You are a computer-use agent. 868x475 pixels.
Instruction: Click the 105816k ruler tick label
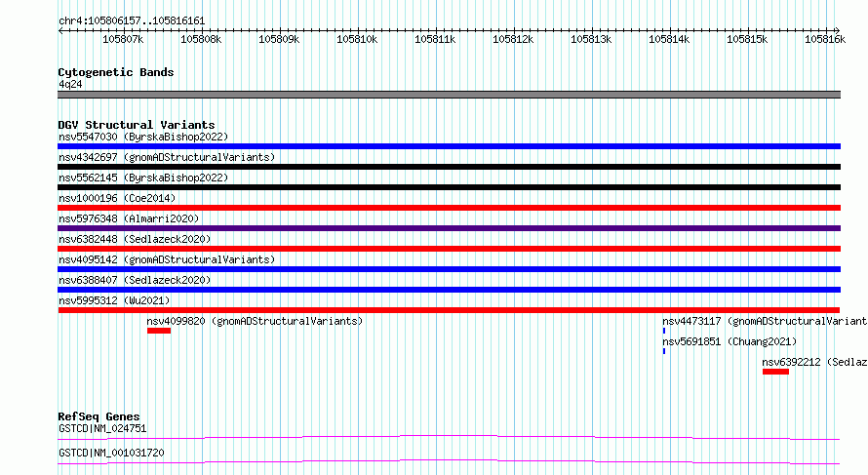click(x=825, y=39)
